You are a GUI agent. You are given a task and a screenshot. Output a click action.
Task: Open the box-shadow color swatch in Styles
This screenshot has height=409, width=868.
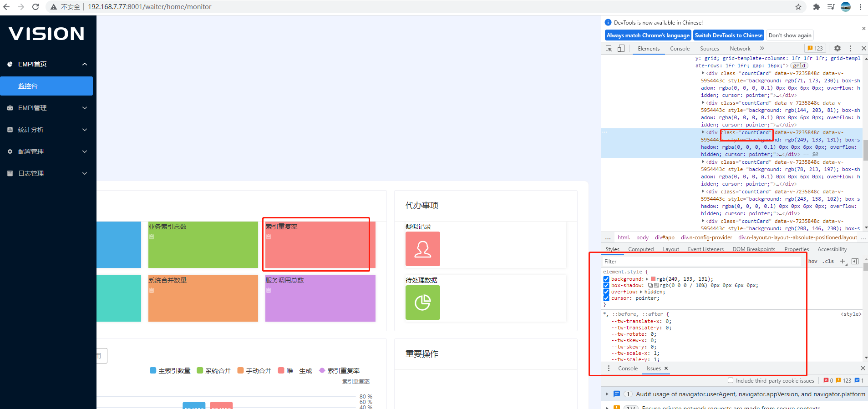tap(656, 286)
